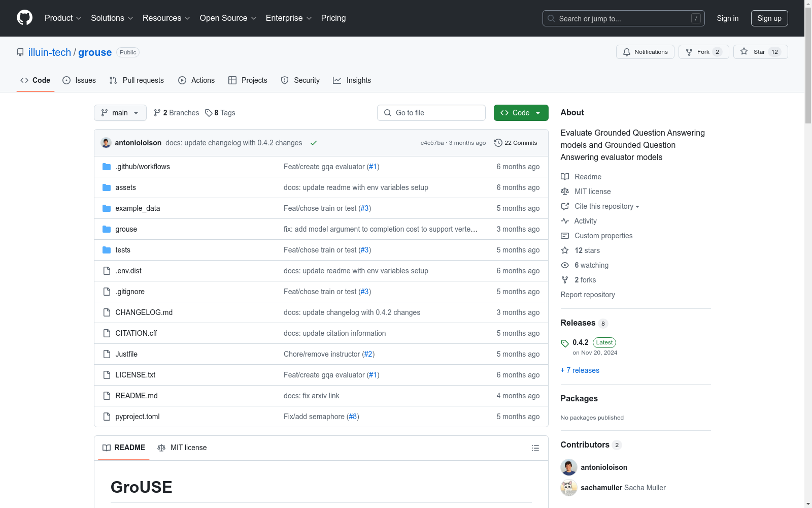Open the .gitignore file
The height and width of the screenshot is (508, 812).
click(130, 292)
